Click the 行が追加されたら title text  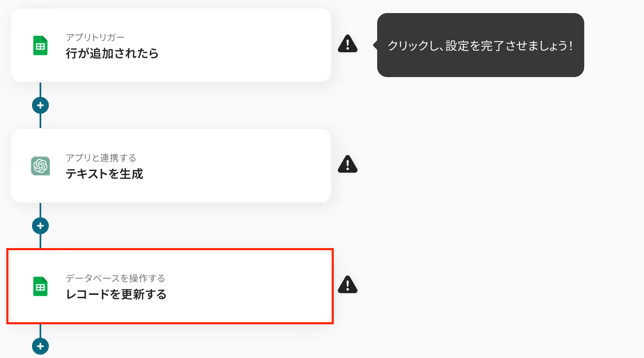tap(112, 53)
